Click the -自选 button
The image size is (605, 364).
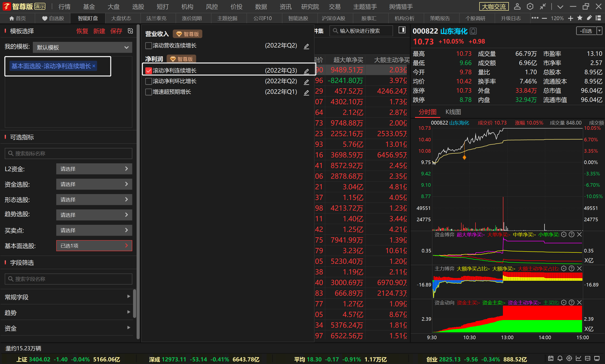click(586, 31)
